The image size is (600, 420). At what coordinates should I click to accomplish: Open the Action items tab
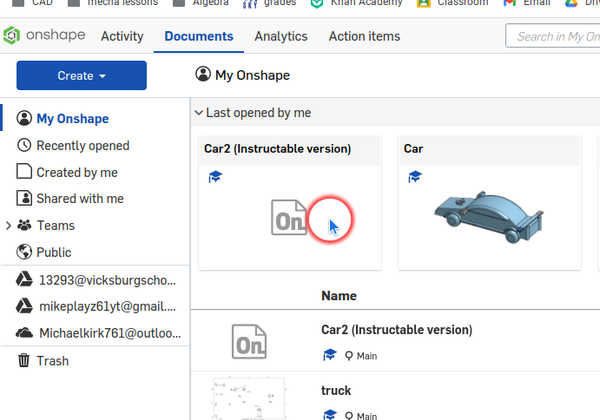[364, 36]
